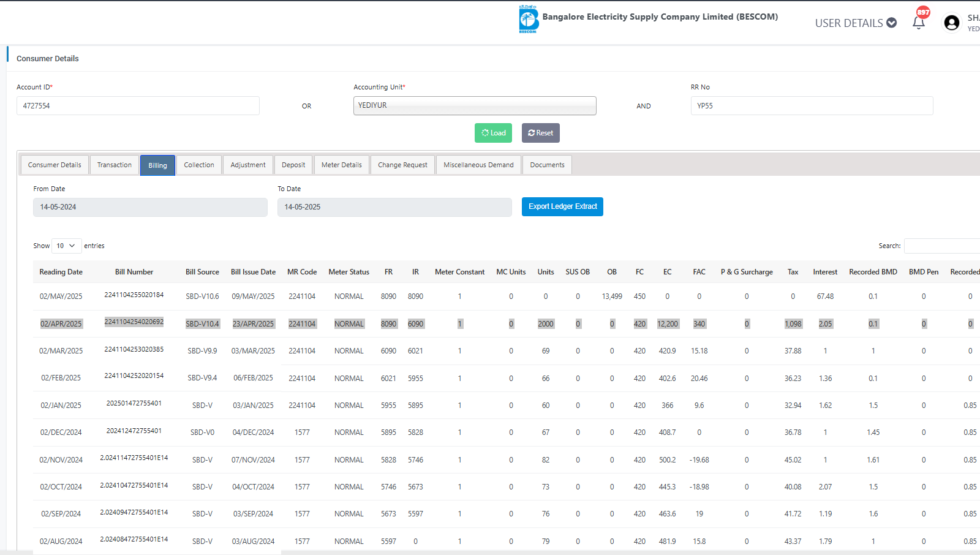Select bill number 2241104254020692

(x=134, y=322)
